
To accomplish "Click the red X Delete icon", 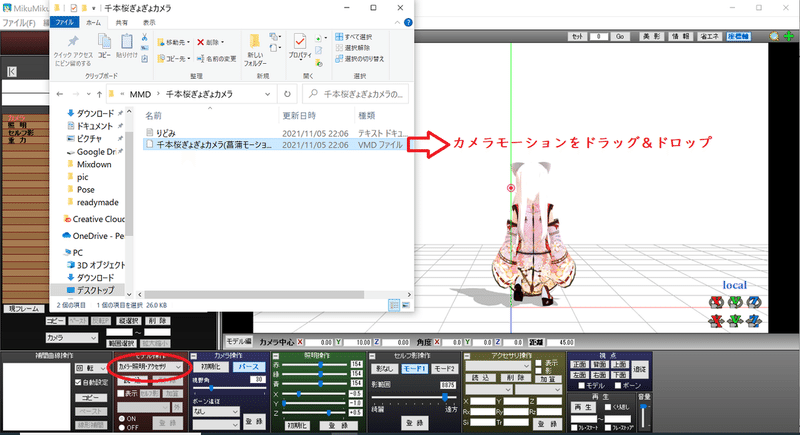I will 201,42.
